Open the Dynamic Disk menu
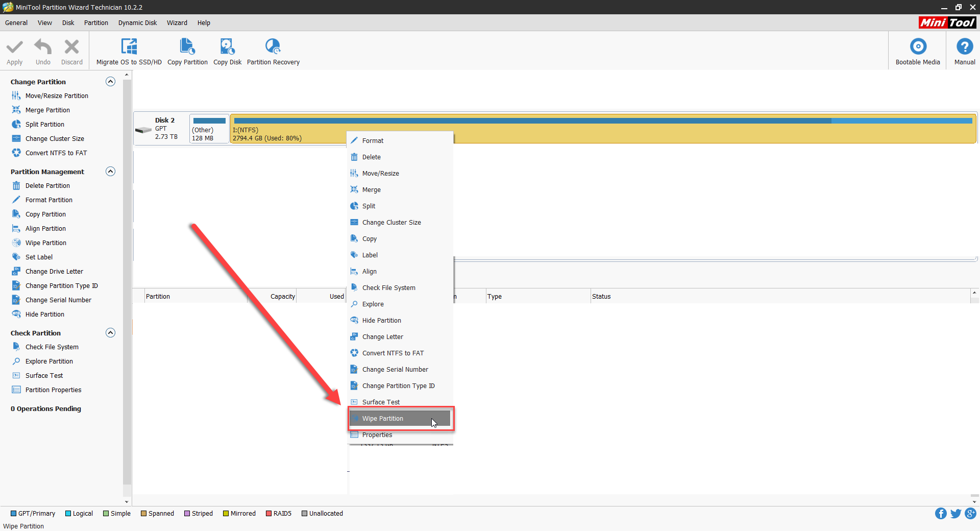This screenshot has width=980, height=531. coord(137,23)
